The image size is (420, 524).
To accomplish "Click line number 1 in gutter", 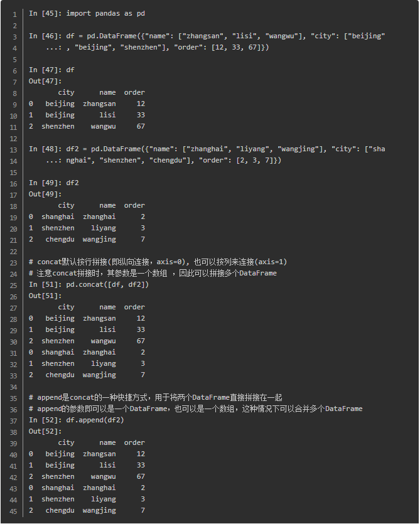I will pyautogui.click(x=14, y=14).
